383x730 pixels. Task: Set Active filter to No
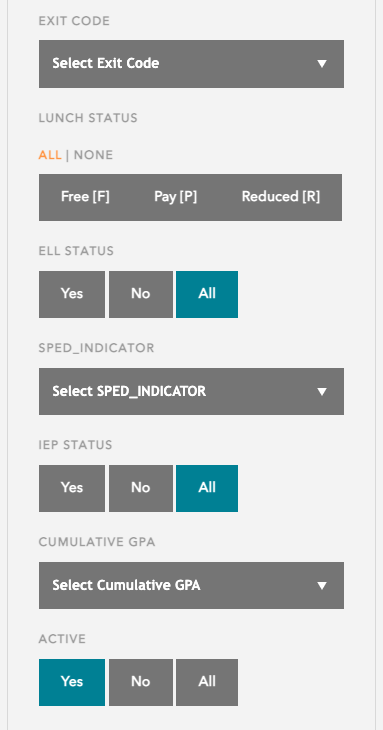tap(141, 682)
